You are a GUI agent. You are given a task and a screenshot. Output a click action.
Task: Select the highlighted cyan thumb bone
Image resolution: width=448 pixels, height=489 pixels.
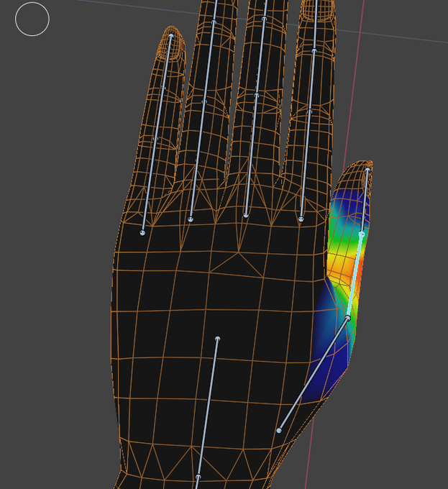[x=355, y=276]
